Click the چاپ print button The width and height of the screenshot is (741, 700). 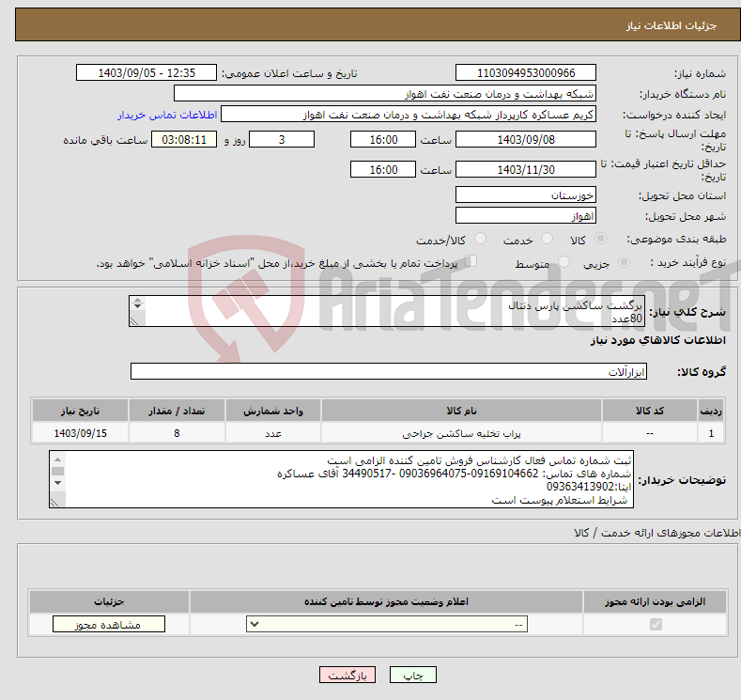pyautogui.click(x=413, y=675)
